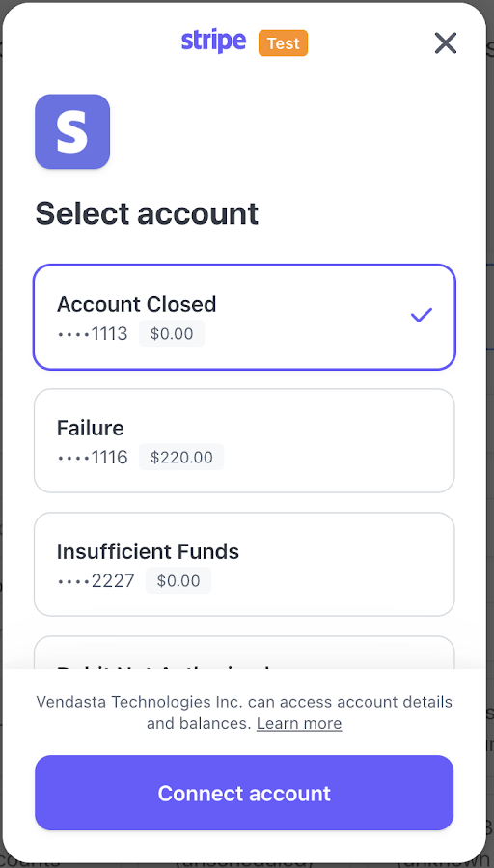Close the Stripe dialog with X icon
Screen dimensions: 494x868
click(x=446, y=43)
